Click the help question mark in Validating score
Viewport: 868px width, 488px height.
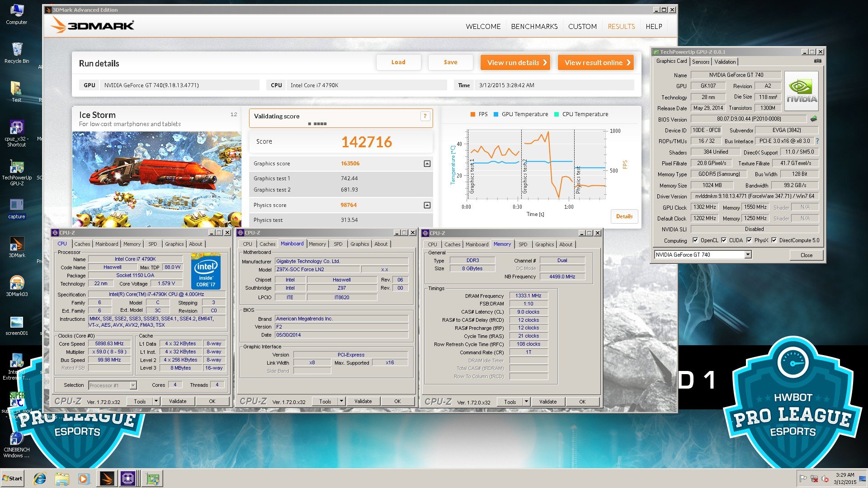(425, 116)
